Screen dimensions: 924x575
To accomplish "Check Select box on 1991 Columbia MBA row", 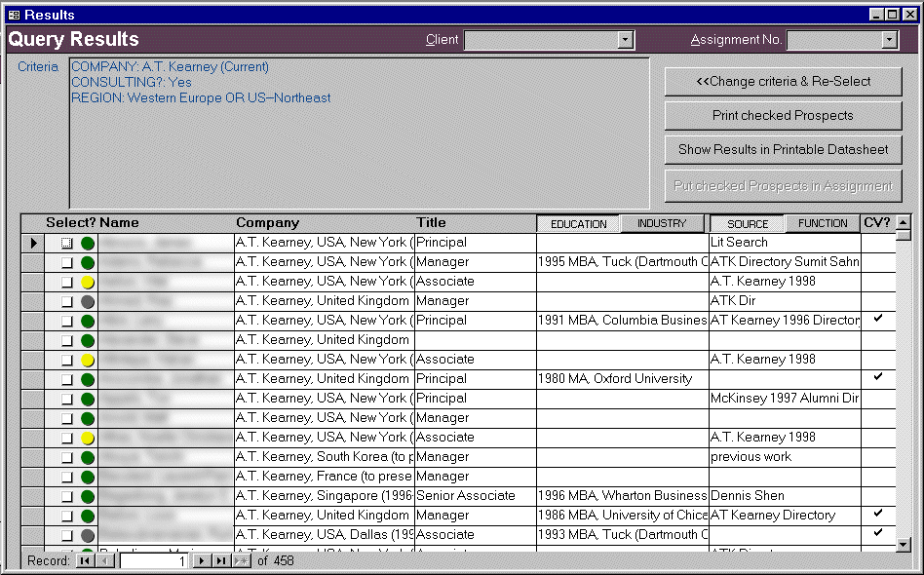I will pyautogui.click(x=67, y=321).
